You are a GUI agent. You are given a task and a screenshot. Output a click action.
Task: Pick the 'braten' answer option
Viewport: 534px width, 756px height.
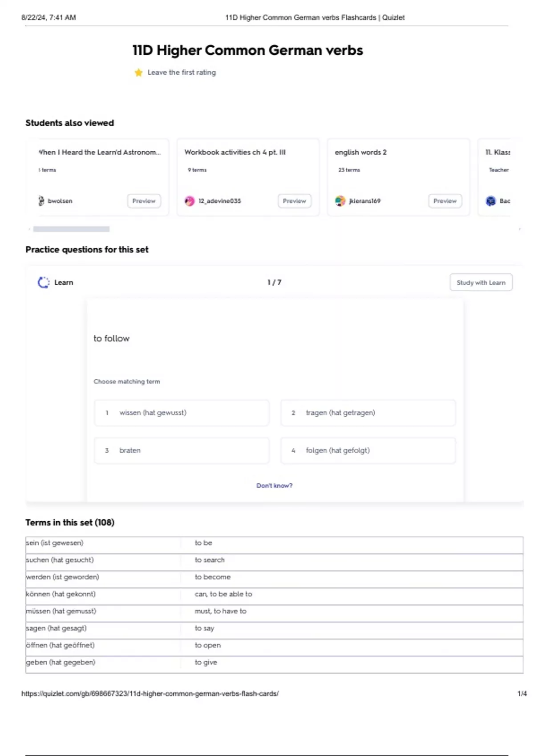(182, 450)
